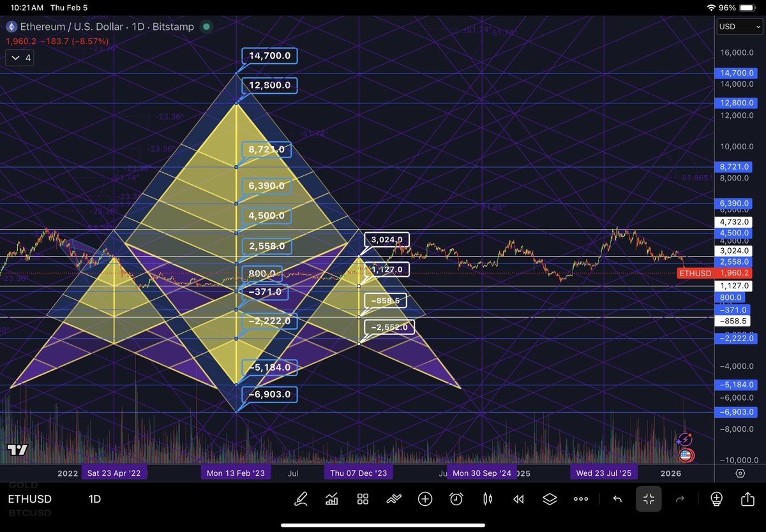This screenshot has height=532, width=766.
Task: Select the −5,184.0 callout on chart
Action: point(269,367)
